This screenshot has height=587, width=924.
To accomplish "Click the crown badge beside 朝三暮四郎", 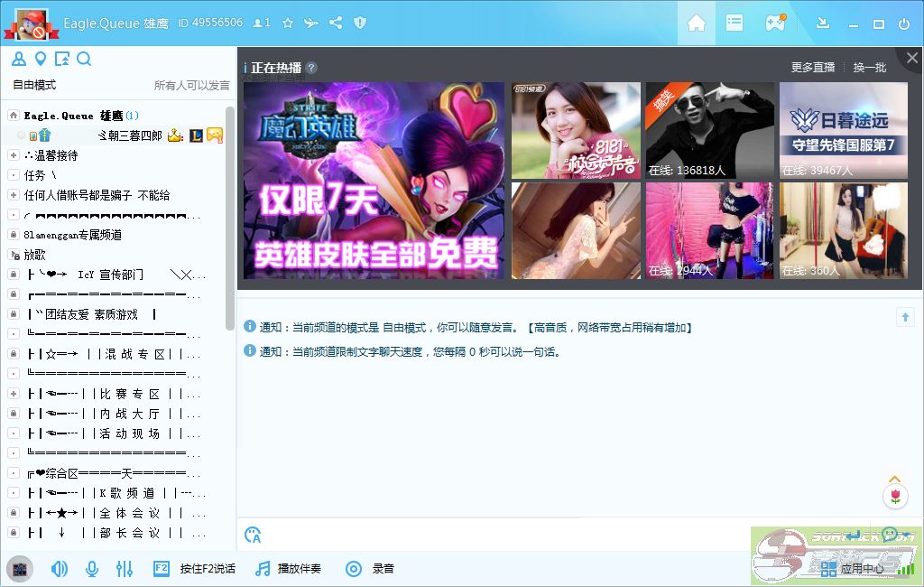I will (x=175, y=135).
